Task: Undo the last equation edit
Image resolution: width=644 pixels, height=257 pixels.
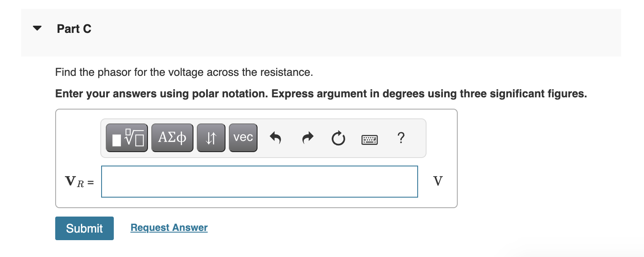Action: pyautogui.click(x=275, y=137)
